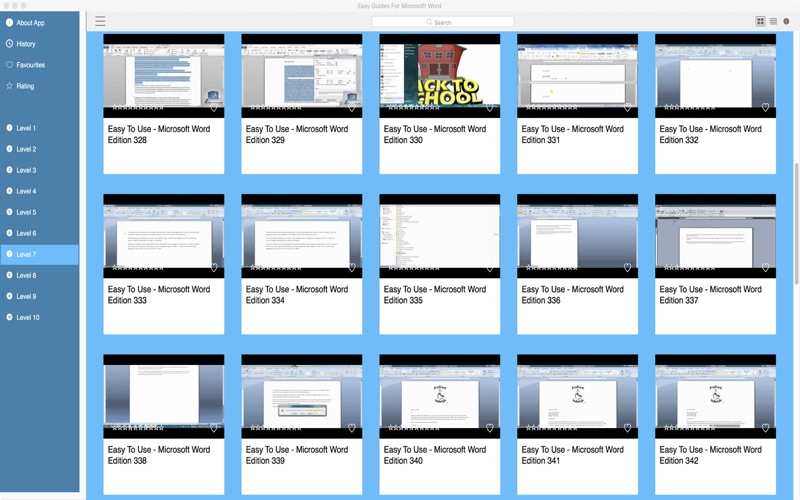Set star rating on Edition 328

coord(138,108)
